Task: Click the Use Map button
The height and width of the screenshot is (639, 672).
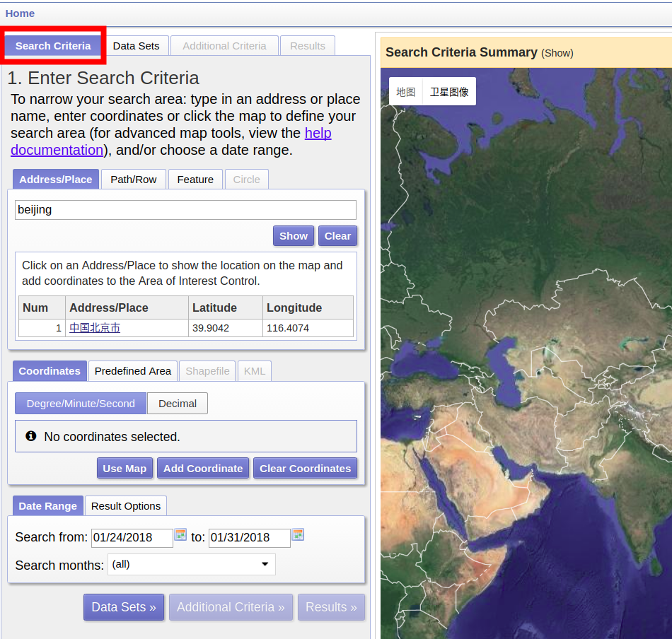Action: pyautogui.click(x=124, y=469)
